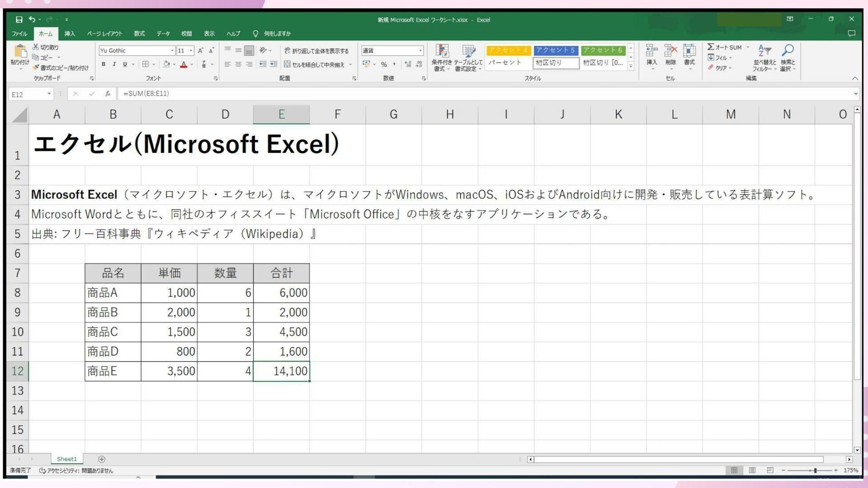This screenshot has height=488, width=868.
Task: Click the red Font Color A icon
Action: (184, 64)
